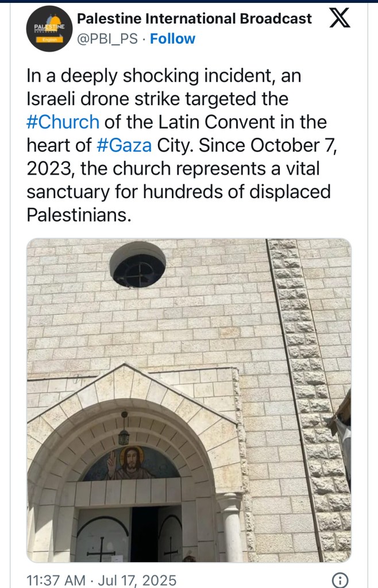Viewport: 378px width, 588px height.
Task: Click the Palestine International Broadcast display name
Action: point(194,19)
